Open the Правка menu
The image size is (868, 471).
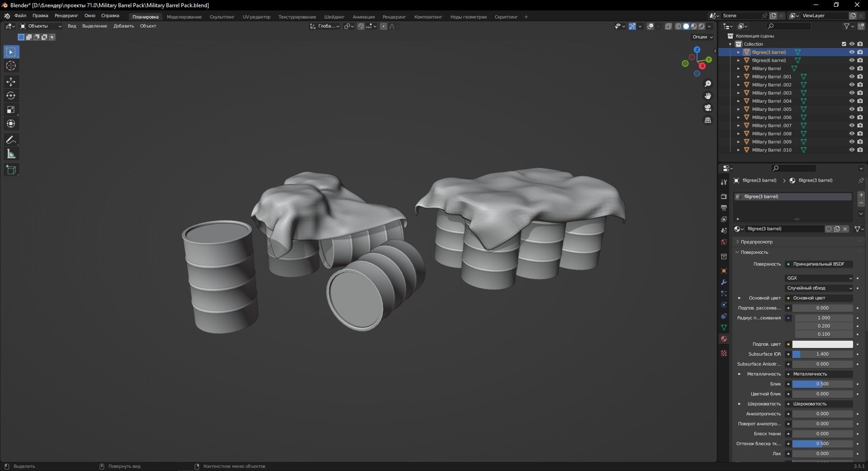point(40,16)
